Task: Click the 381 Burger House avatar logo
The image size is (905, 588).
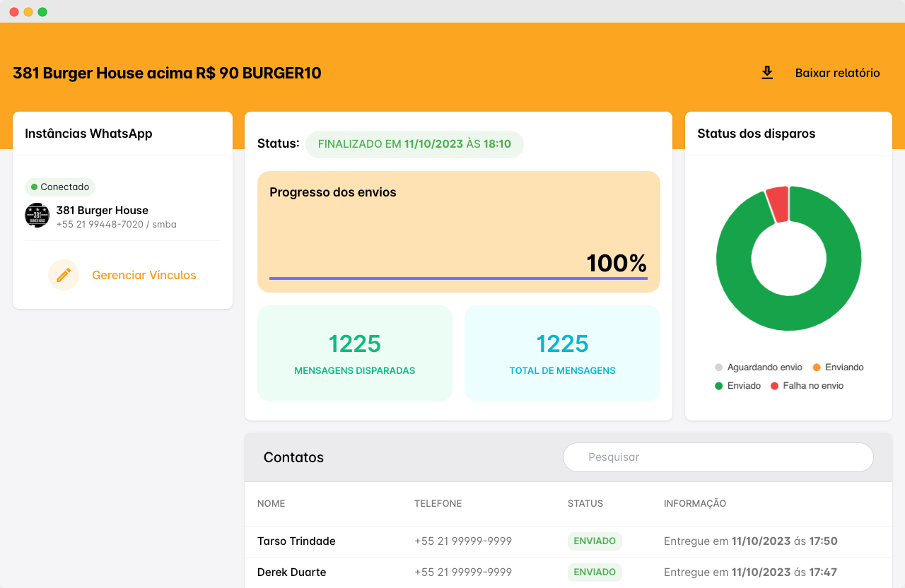Action: click(x=37, y=216)
